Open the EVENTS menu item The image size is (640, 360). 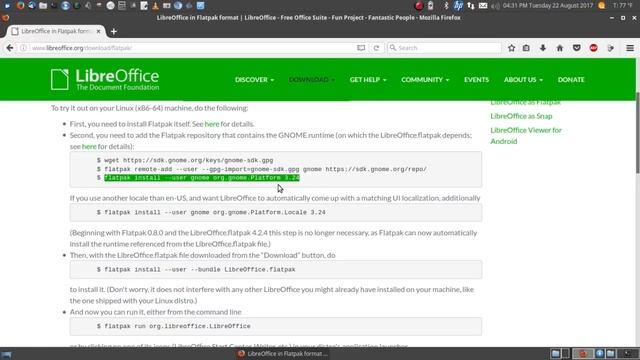(x=476, y=80)
